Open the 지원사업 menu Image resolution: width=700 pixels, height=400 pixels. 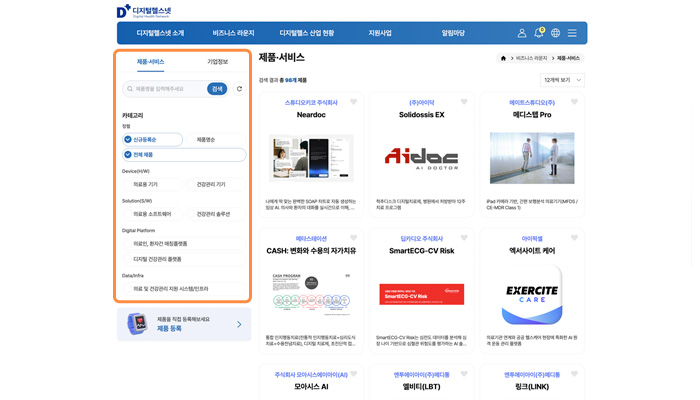pos(380,33)
